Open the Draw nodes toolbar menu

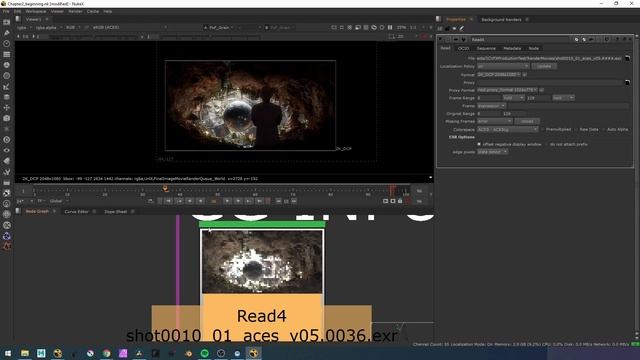[x=7, y=33]
